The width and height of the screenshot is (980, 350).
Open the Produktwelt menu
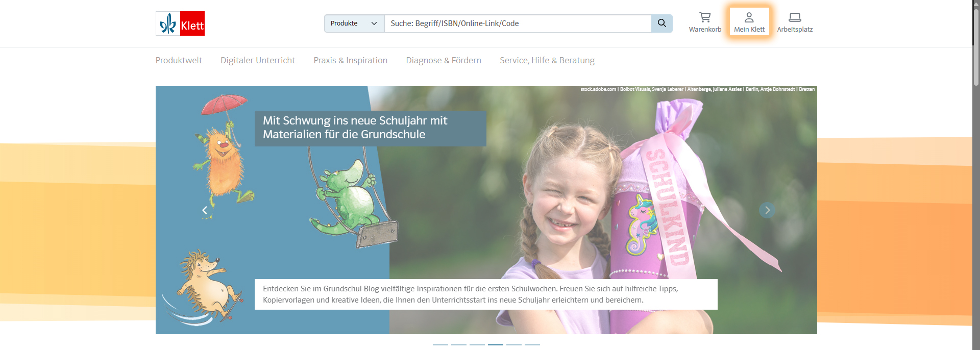tap(179, 60)
